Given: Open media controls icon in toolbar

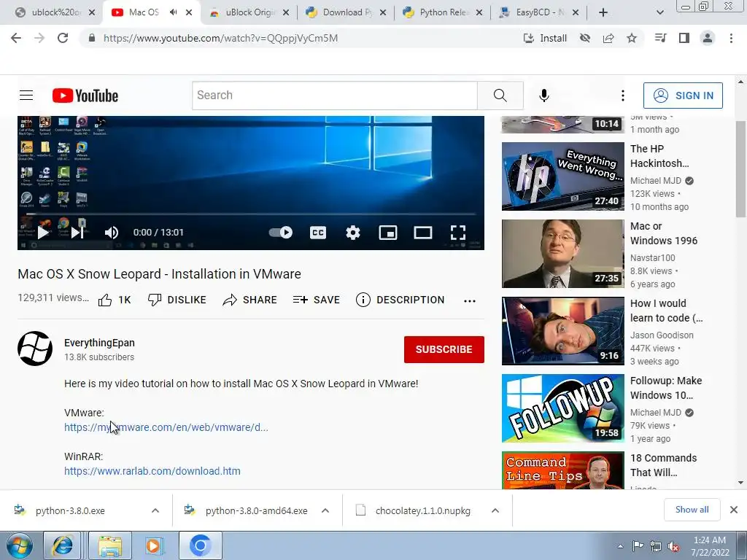Looking at the screenshot, I should tap(660, 38).
